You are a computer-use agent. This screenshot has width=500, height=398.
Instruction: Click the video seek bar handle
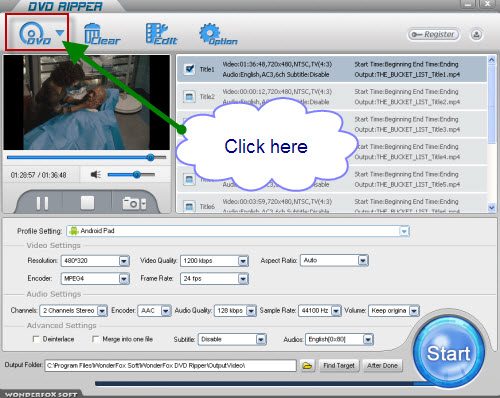coord(151,157)
